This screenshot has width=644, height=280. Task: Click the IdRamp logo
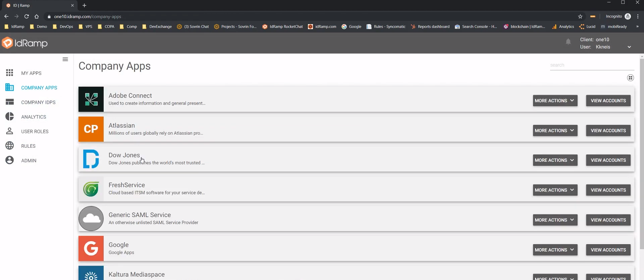coord(24,43)
